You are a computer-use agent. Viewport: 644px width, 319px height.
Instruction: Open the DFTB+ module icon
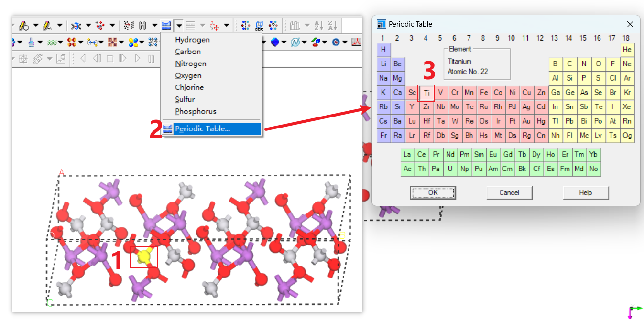pyautogui.click(x=112, y=43)
